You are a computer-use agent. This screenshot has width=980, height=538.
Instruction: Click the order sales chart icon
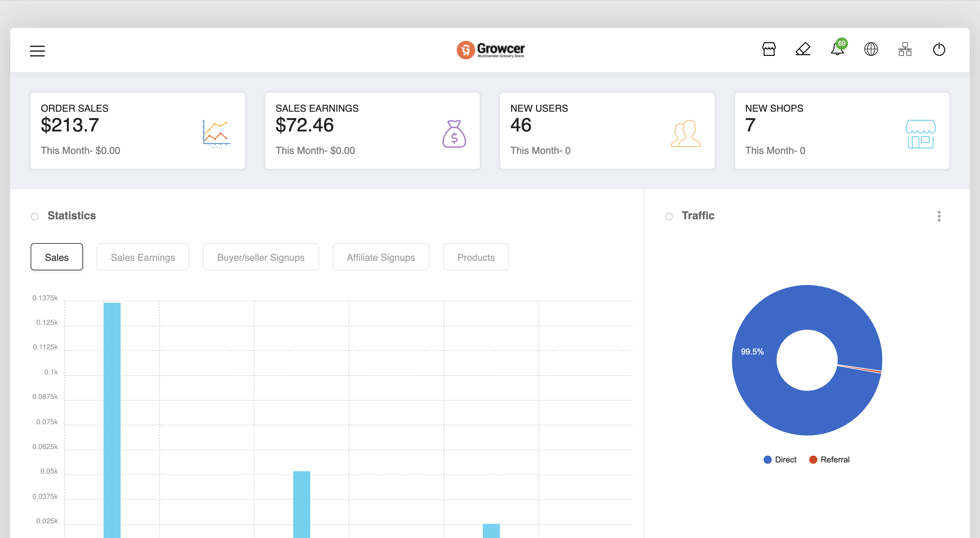(216, 133)
